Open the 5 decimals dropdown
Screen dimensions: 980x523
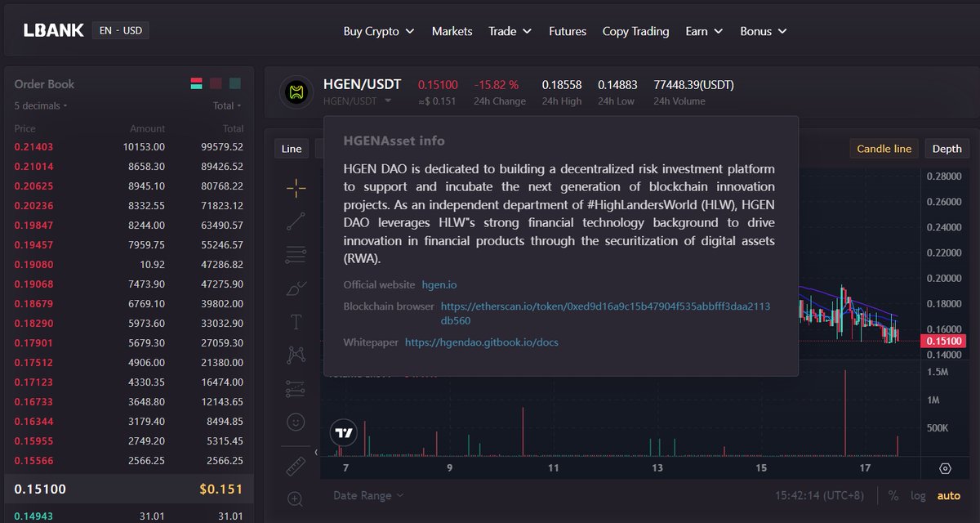[x=41, y=105]
